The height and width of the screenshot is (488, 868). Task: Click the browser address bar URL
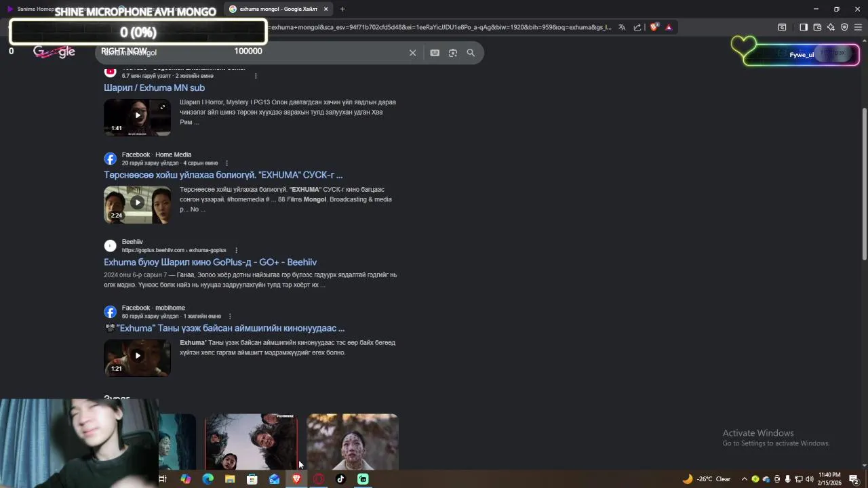[439, 27]
